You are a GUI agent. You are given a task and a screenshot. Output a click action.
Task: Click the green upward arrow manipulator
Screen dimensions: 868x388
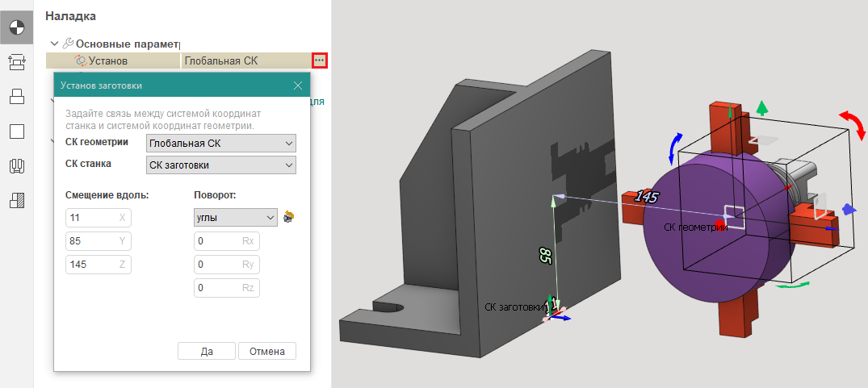(x=761, y=108)
